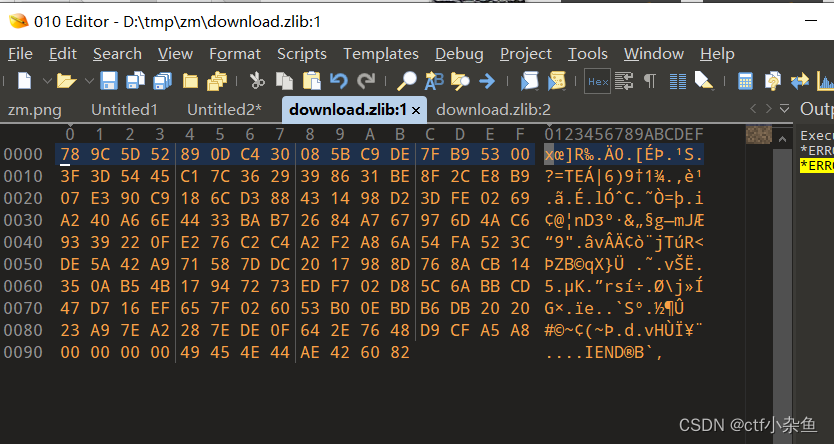Open the Debug menu
The width and height of the screenshot is (834, 444).
click(x=459, y=54)
